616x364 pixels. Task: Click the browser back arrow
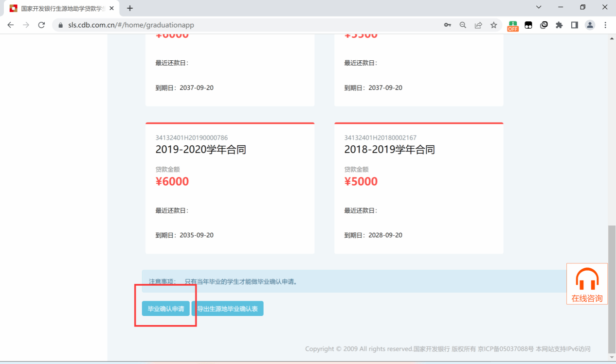(11, 25)
